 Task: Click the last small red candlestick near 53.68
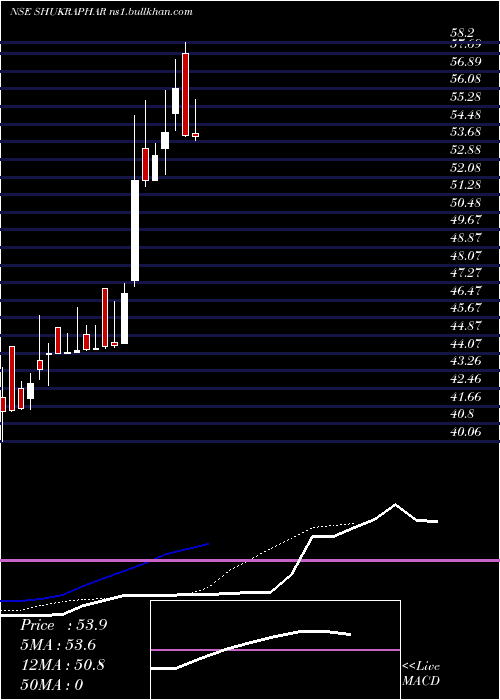196,134
